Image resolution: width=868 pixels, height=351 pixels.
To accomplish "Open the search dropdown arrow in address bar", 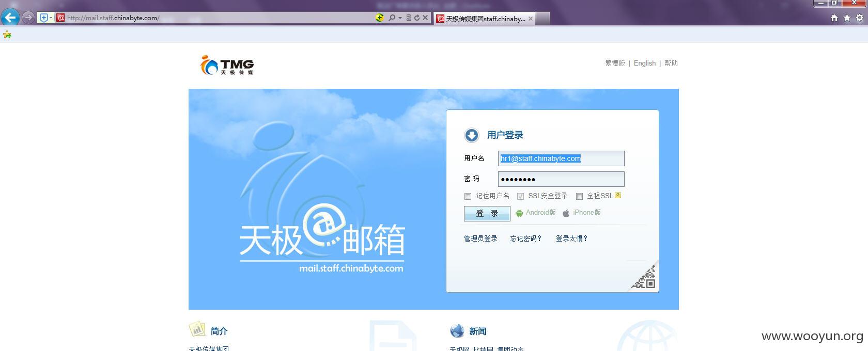I will pyautogui.click(x=400, y=18).
